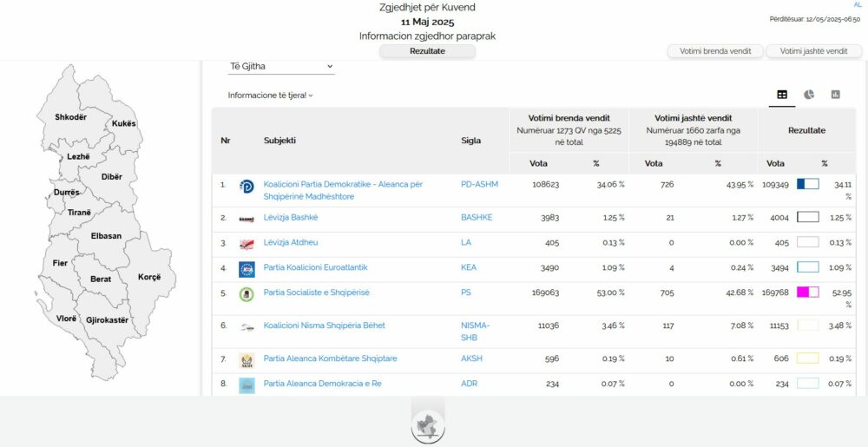This screenshot has height=447, width=868.
Task: Click the Partia Demokratike coalition logo
Action: (247, 186)
